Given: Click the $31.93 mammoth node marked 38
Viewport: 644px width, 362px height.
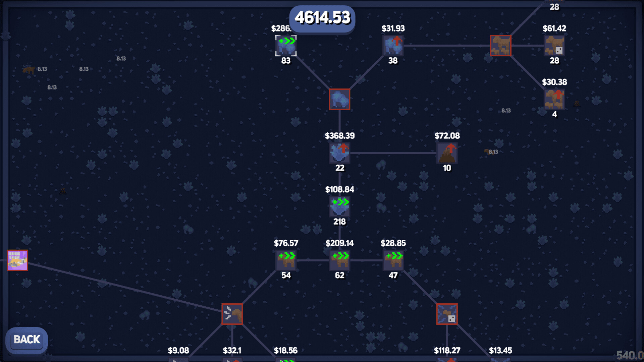Looking at the screenshot, I should [x=393, y=46].
